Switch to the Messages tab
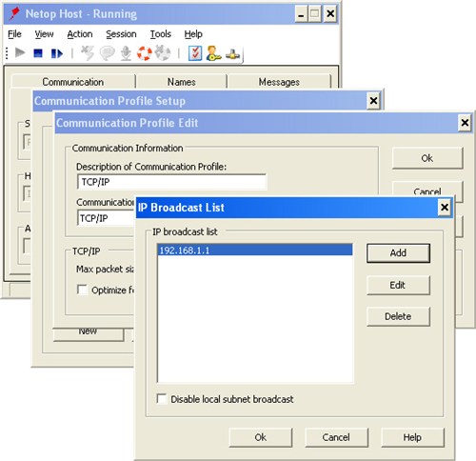This screenshot has height=461, width=476. click(x=279, y=82)
